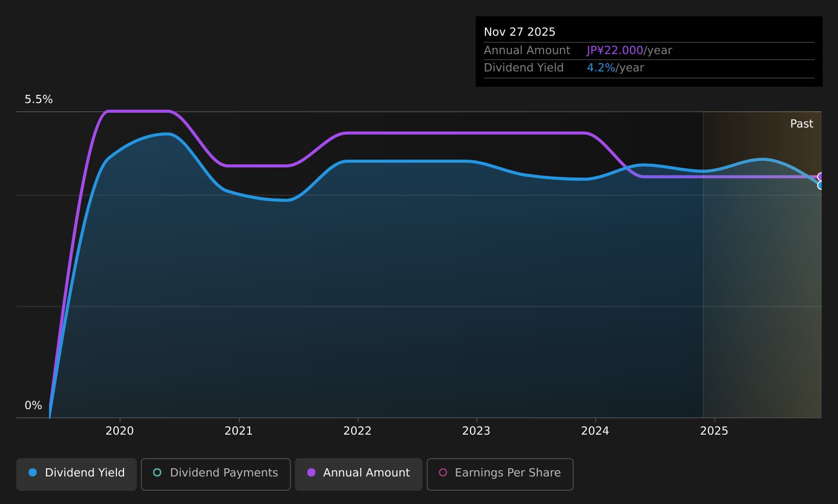Click the 0% y-axis label

click(x=33, y=406)
